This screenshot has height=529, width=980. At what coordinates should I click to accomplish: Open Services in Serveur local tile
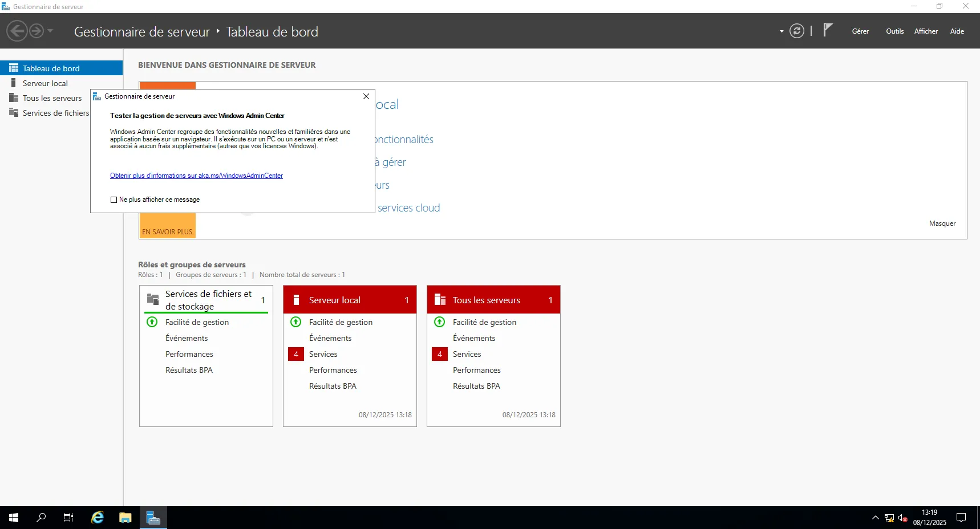click(x=323, y=354)
